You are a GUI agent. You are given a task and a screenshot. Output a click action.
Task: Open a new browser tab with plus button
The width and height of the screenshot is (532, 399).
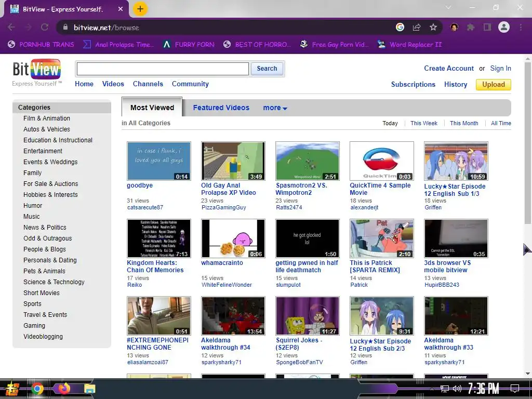(x=140, y=9)
